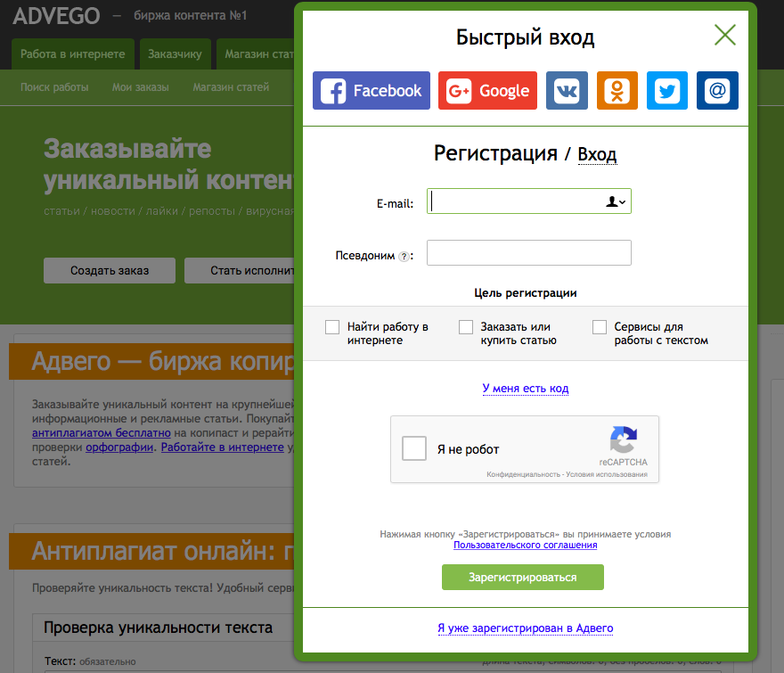Log in via the Mail.ru @ icon
784x673 pixels.
click(x=717, y=91)
